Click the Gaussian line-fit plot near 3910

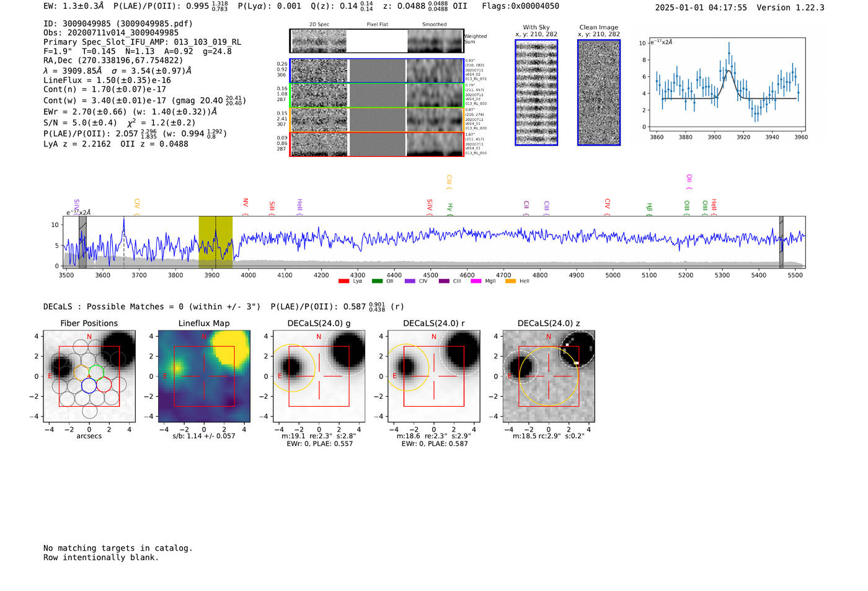coord(727,86)
